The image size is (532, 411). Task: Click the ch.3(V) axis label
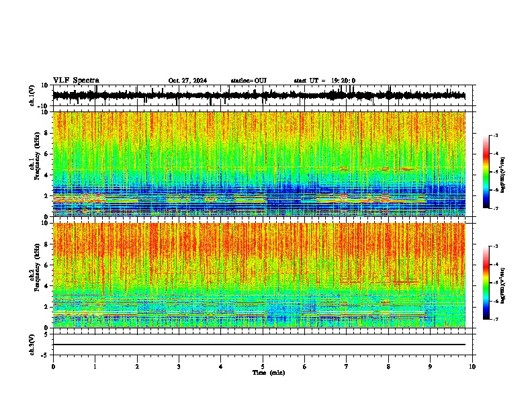click(32, 345)
